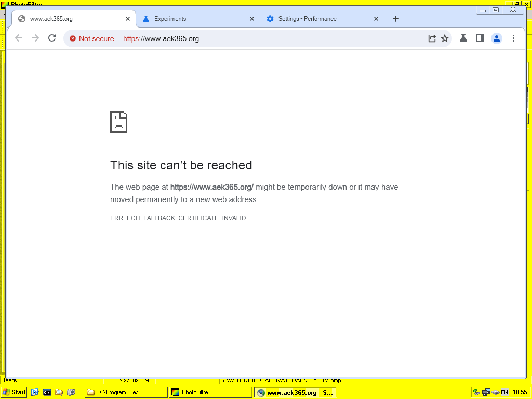The height and width of the screenshot is (399, 532).
Task: Click the bold https://www.aek365.org/ text in message
Action: pos(212,187)
